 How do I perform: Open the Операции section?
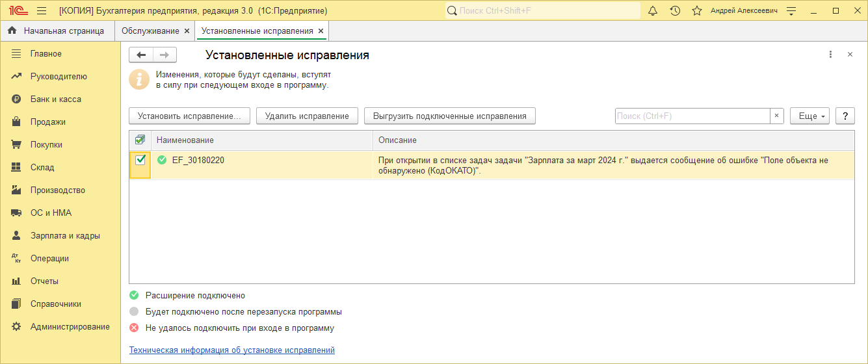[x=60, y=258]
